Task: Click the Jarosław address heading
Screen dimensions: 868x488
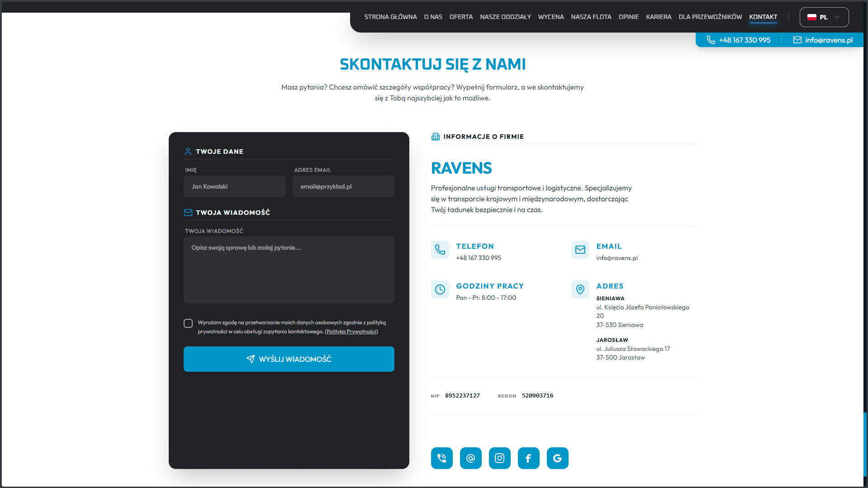Action: pyautogui.click(x=612, y=340)
